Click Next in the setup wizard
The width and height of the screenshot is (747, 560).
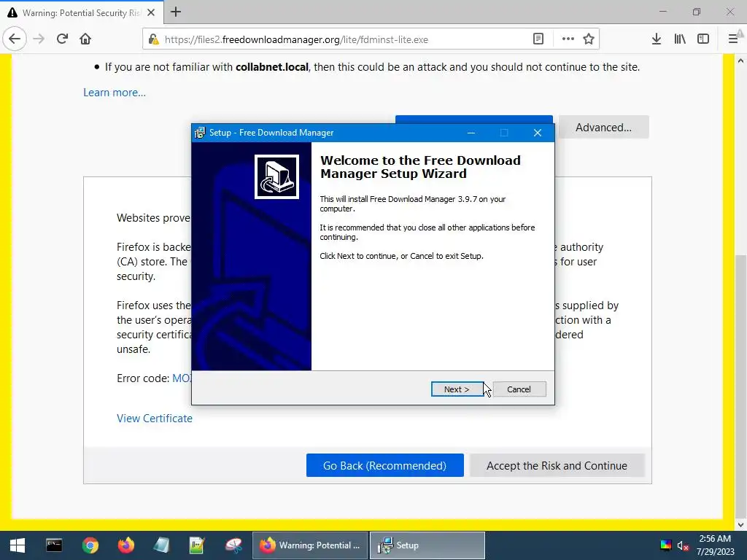point(457,389)
